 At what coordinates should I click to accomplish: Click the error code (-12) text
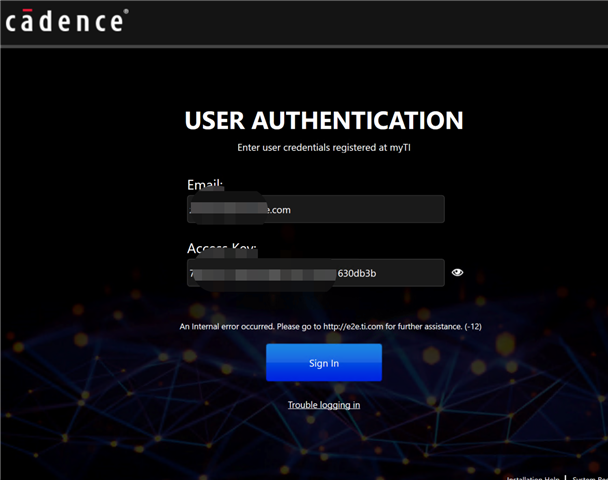[x=457, y=327]
